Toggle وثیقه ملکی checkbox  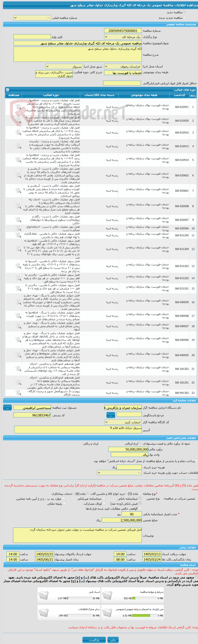tap(64, 503)
